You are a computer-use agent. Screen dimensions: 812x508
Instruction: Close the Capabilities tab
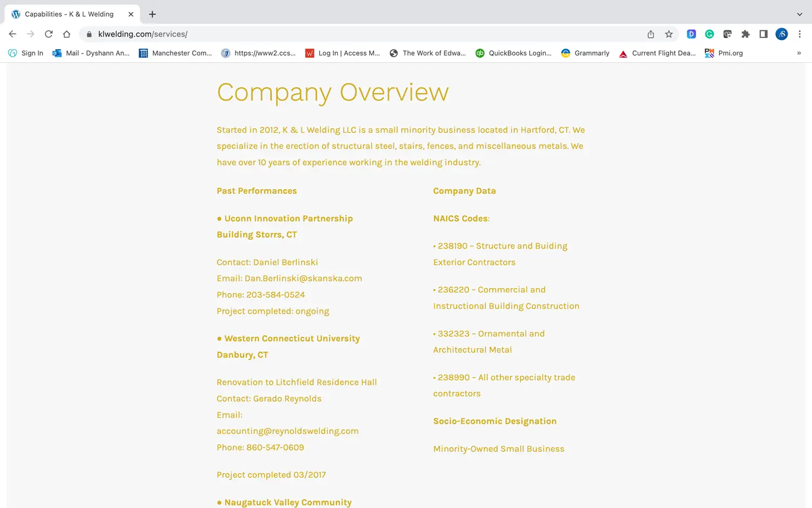130,14
